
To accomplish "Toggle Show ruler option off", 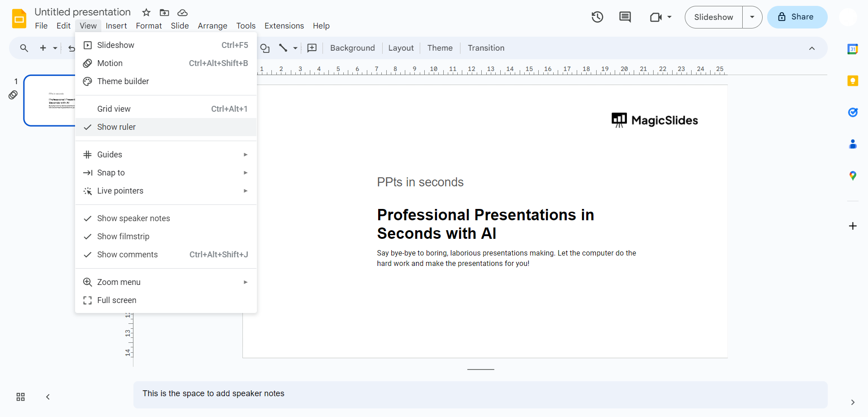I will coord(116,127).
